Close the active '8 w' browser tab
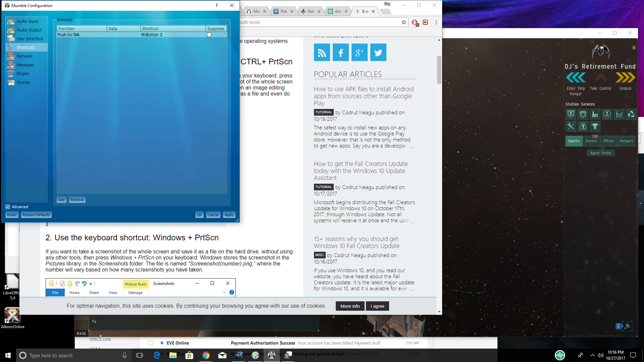This screenshot has height=362, width=644. [373, 11]
